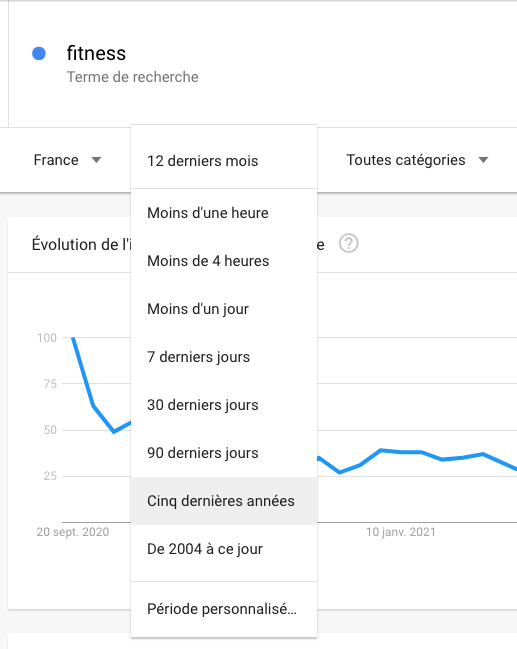Click the 20 sept. 2020 axis label
The height and width of the screenshot is (649, 517).
[x=73, y=532]
